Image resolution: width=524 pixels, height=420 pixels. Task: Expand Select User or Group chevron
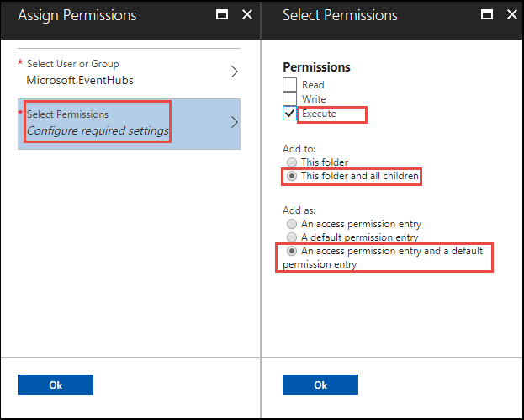click(x=235, y=72)
